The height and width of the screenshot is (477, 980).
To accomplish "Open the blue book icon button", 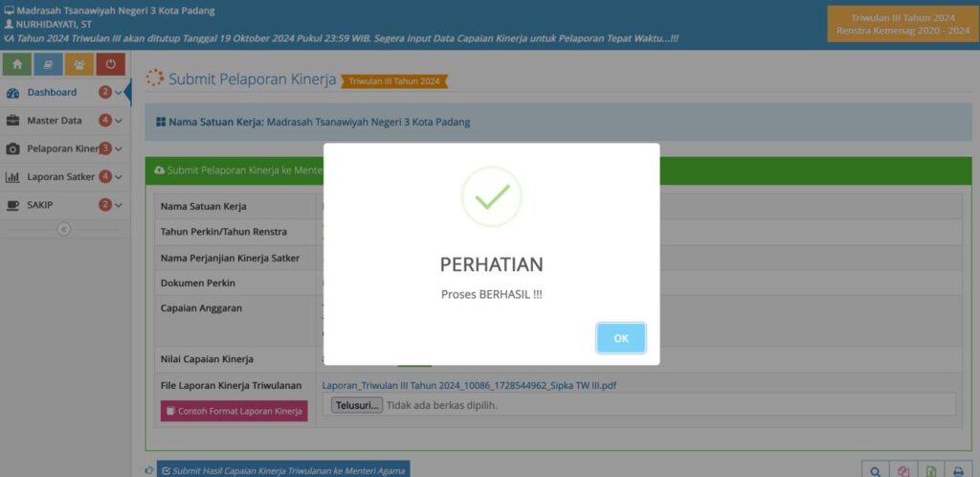I will point(48,64).
